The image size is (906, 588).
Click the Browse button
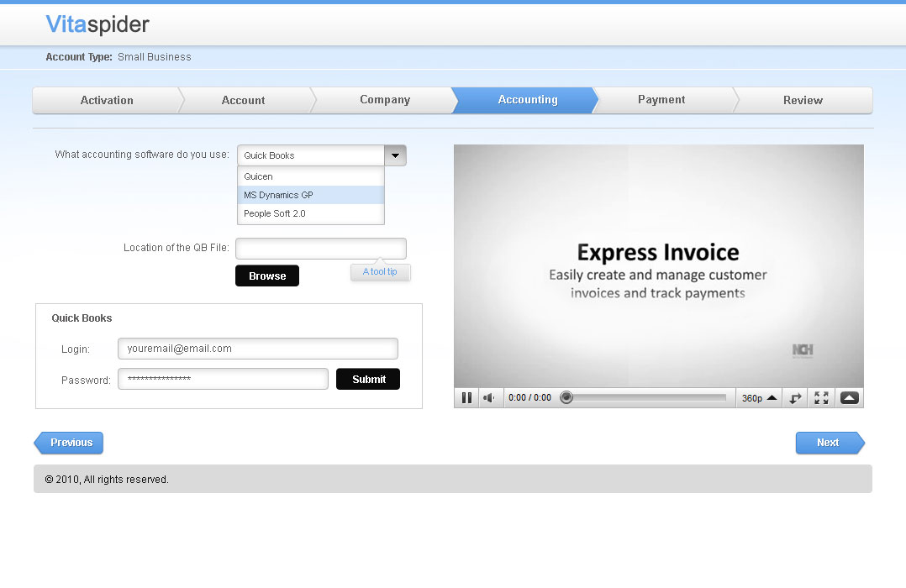pos(267,276)
